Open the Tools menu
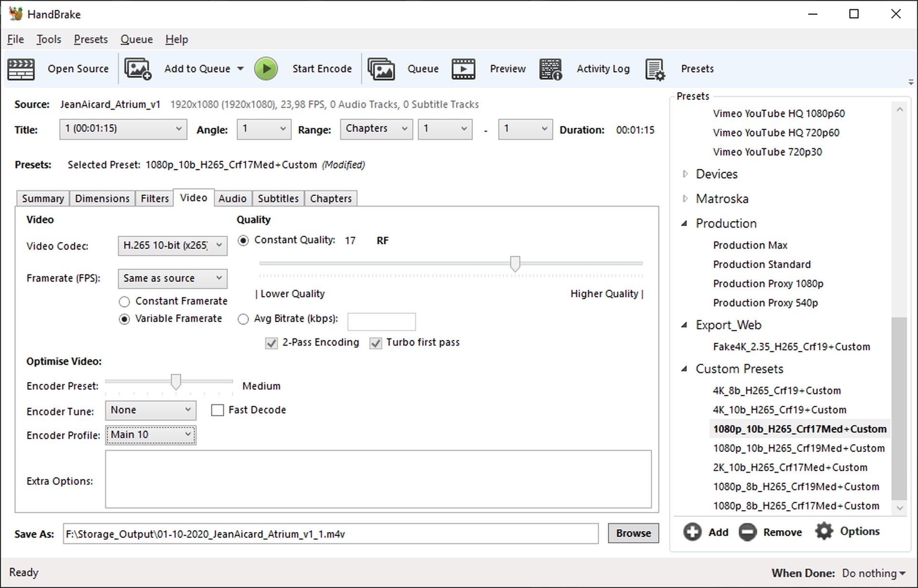 (49, 39)
